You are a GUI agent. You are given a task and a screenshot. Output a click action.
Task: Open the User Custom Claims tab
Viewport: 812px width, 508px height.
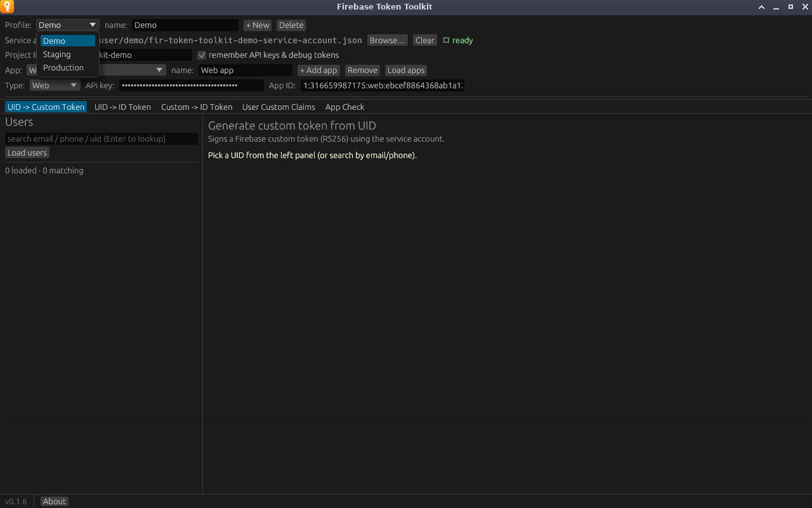[x=278, y=107]
